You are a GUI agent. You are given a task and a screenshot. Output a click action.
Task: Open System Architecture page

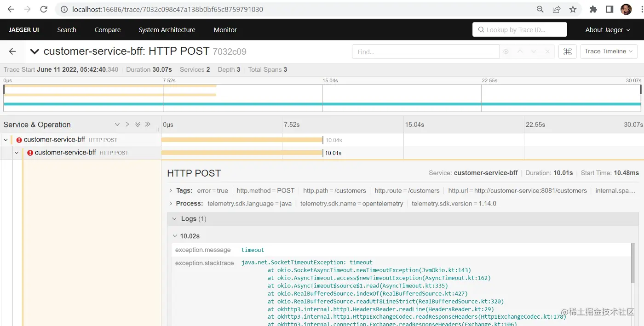point(167,30)
